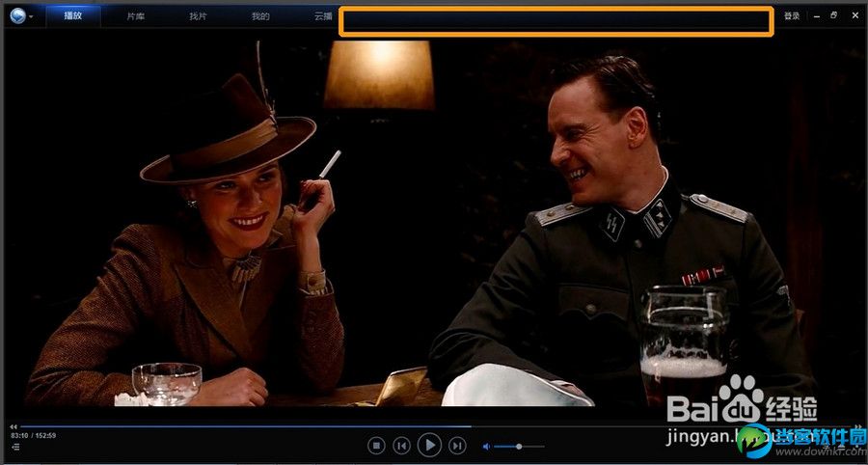Adjust the volume slider

tap(519, 446)
